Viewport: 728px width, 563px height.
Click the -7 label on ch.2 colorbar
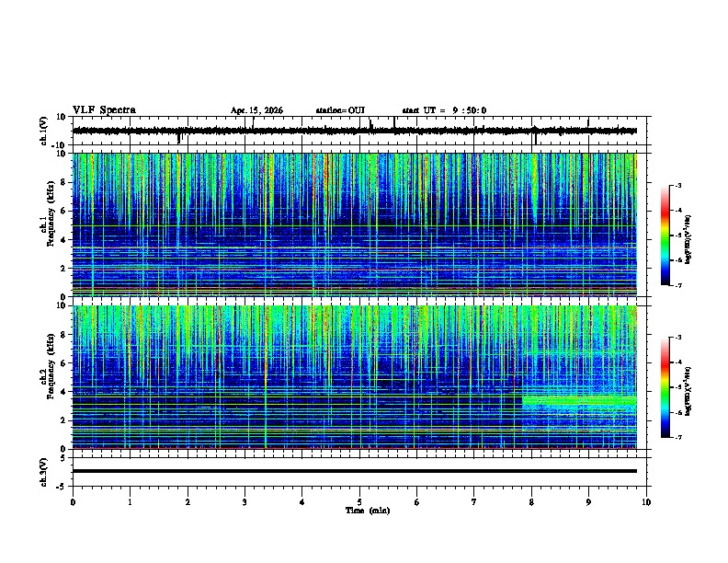(677, 438)
